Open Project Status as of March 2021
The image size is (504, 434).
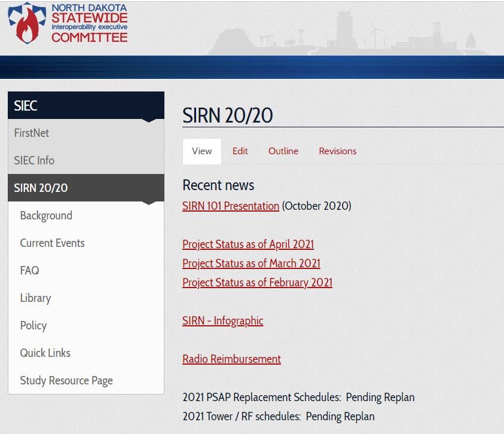point(251,263)
